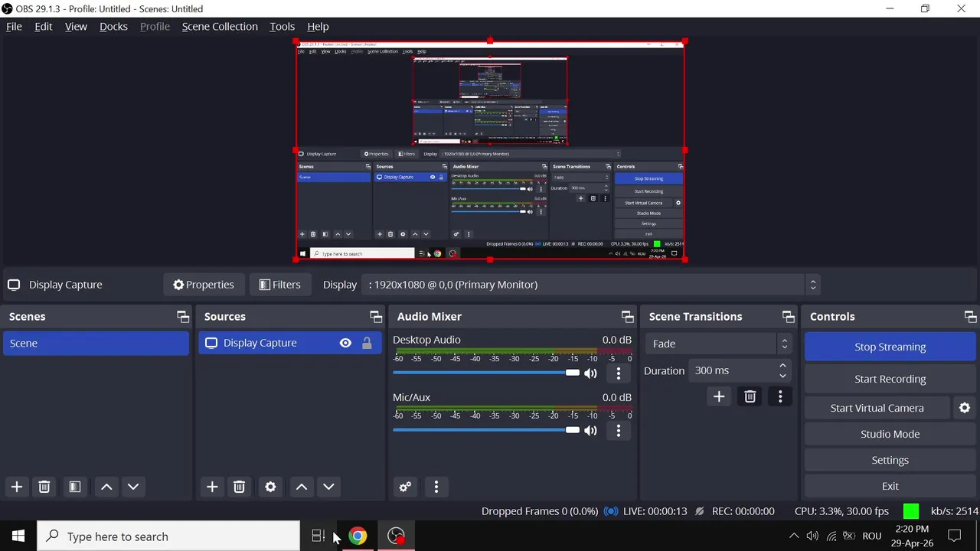Screen dimensions: 980x551
Task: Enable Studio Mode
Action: pos(890,434)
